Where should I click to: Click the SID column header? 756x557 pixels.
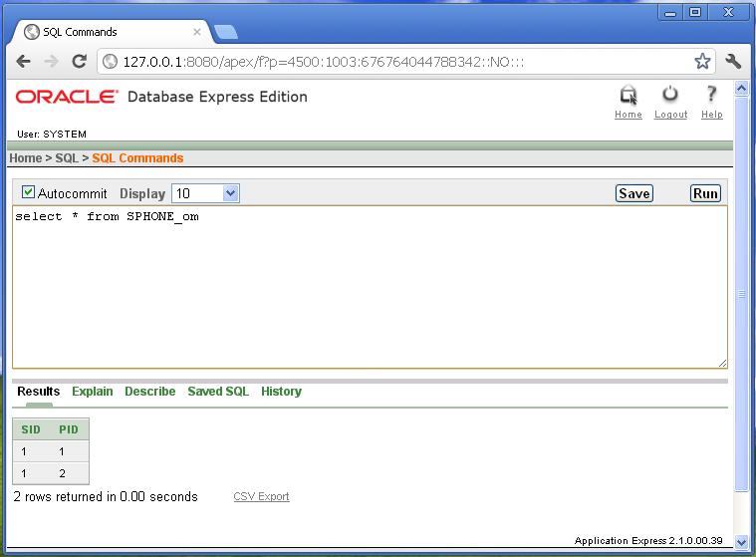point(31,429)
